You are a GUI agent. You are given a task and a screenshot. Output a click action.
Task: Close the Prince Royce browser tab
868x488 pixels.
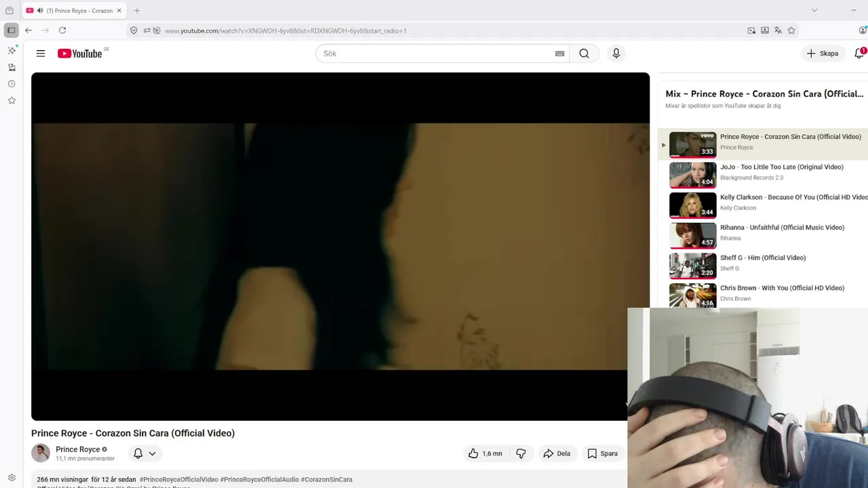(119, 11)
